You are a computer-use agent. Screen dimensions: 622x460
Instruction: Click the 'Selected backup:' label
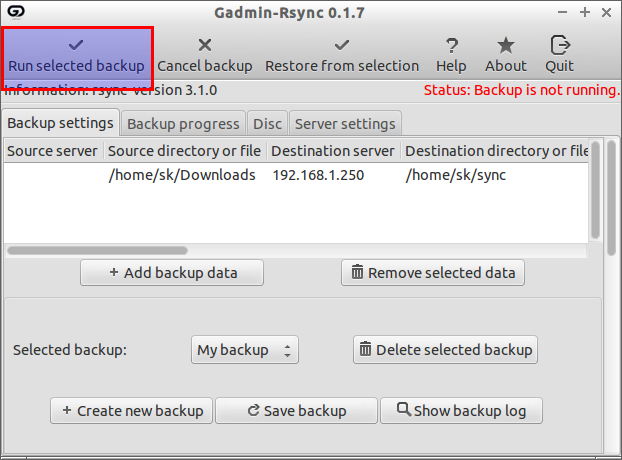click(x=70, y=350)
